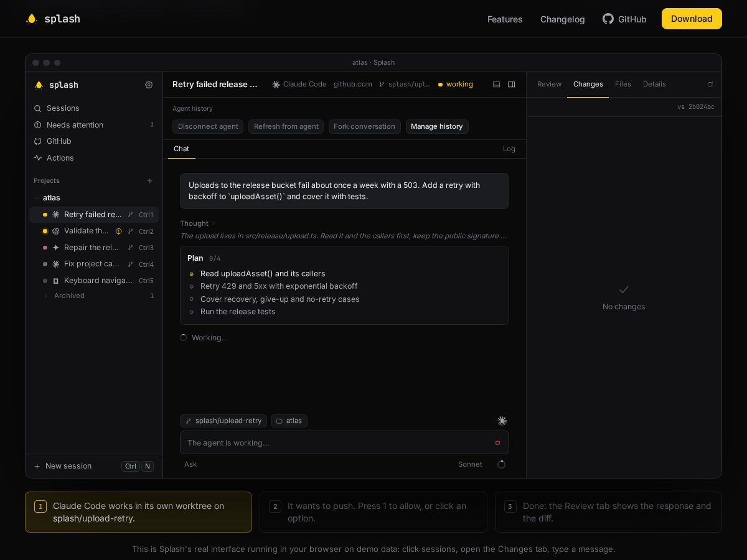Select step 3 Review tab card
747x560 pixels.
(x=608, y=512)
